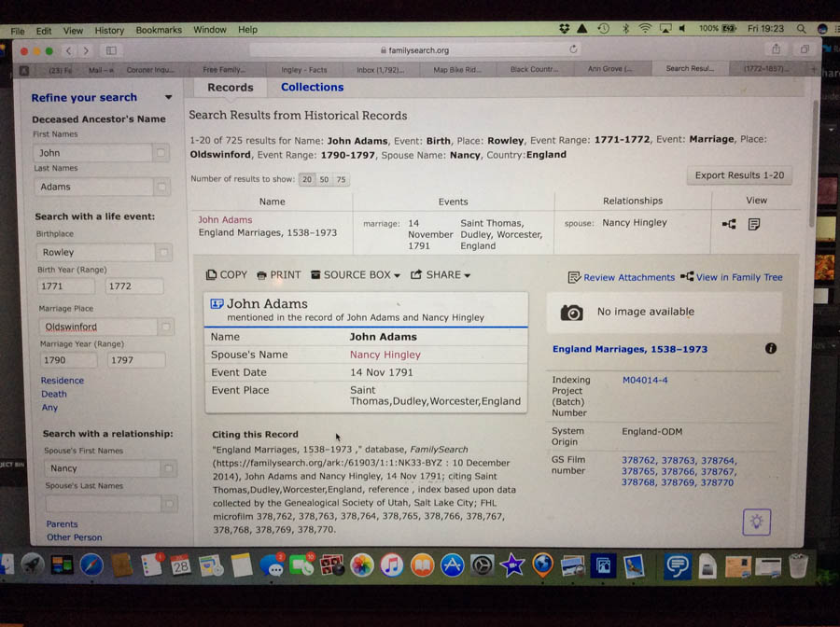Click the Marriage Place field containing Oldswinford
Viewport: 840px width, 627px height.
[98, 327]
